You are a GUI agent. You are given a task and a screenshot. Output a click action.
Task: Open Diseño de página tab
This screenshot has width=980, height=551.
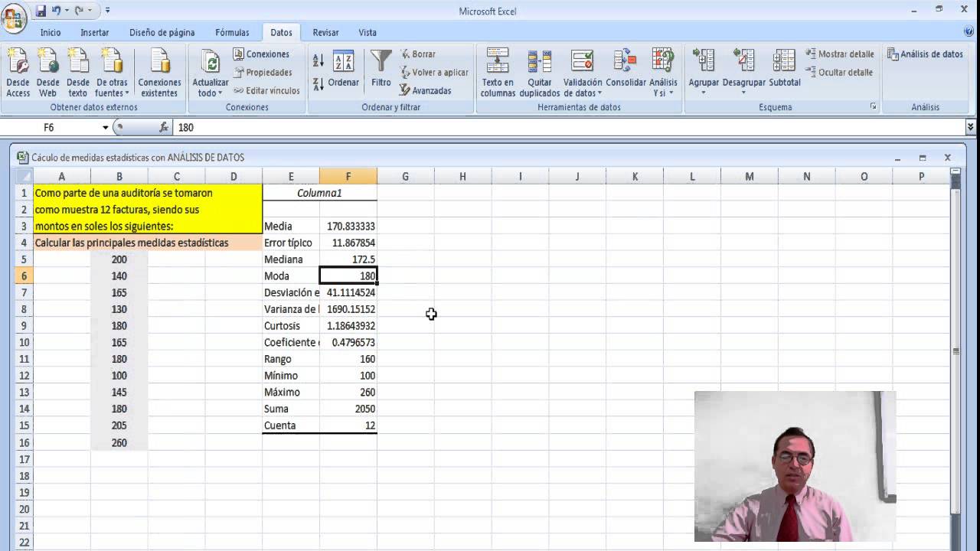coord(162,32)
